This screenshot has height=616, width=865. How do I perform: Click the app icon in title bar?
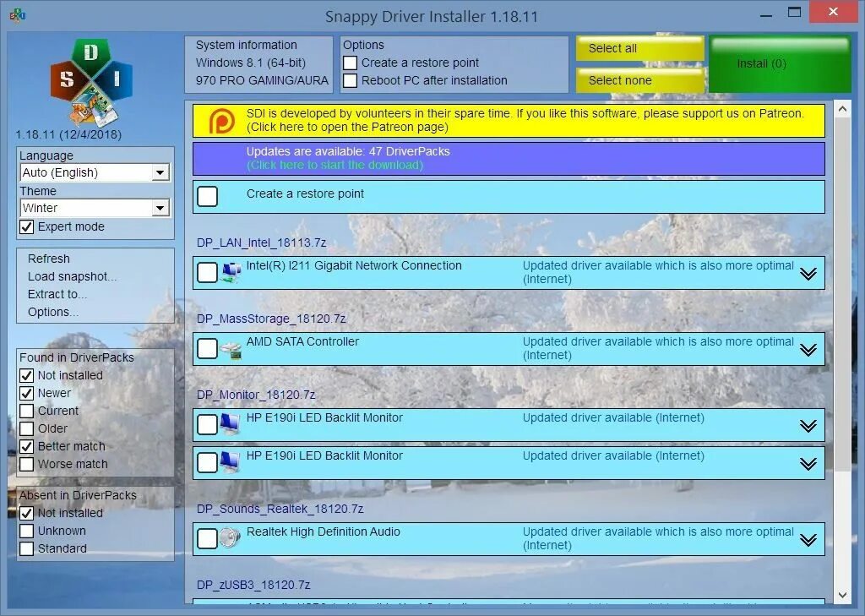(18, 15)
